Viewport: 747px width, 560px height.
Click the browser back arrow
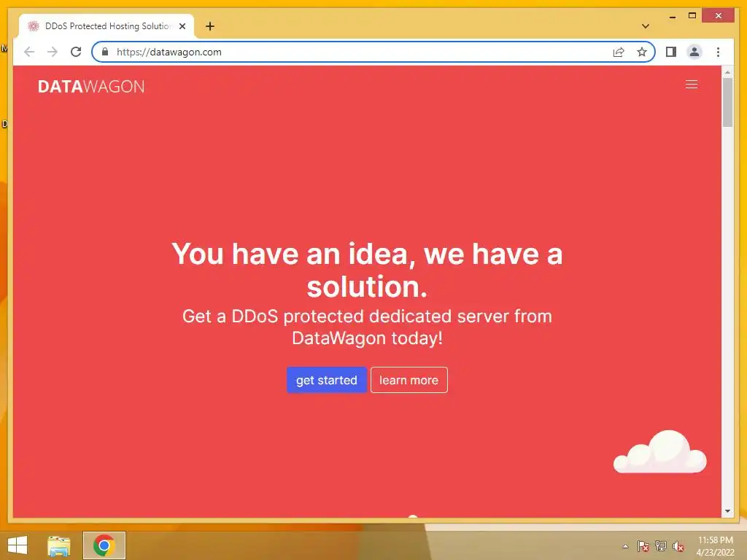pyautogui.click(x=29, y=52)
